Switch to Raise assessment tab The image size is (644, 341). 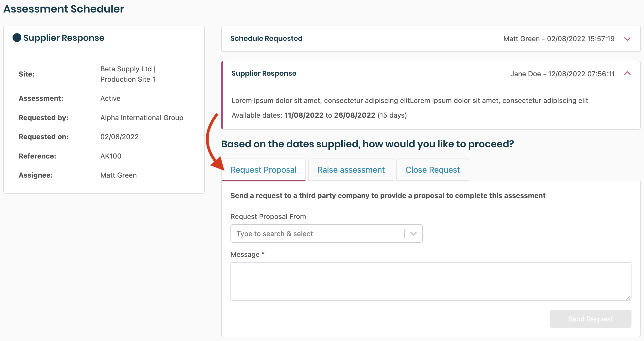351,170
